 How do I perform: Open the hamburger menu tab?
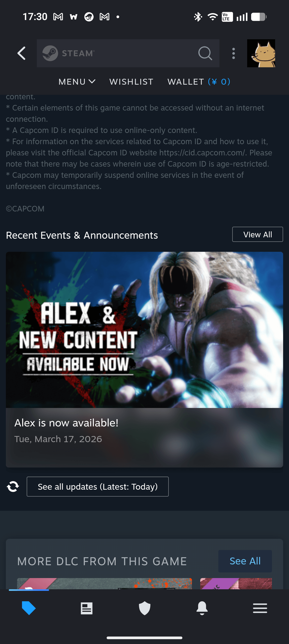coord(260,608)
